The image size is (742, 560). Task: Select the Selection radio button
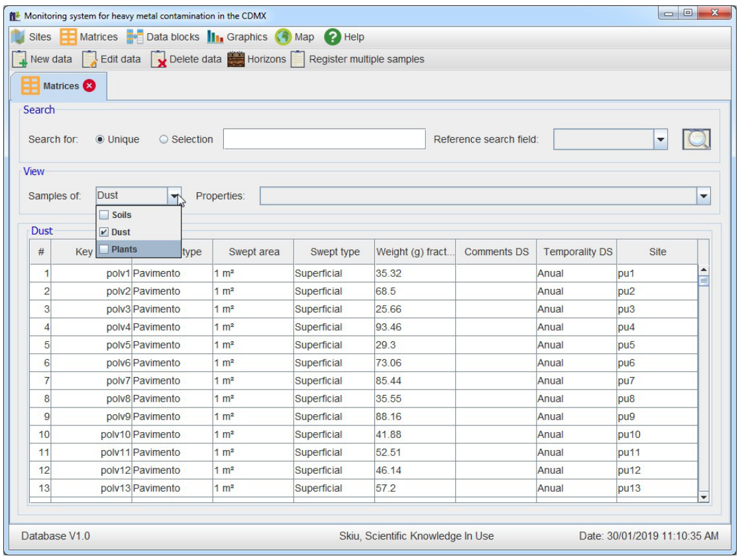(164, 140)
